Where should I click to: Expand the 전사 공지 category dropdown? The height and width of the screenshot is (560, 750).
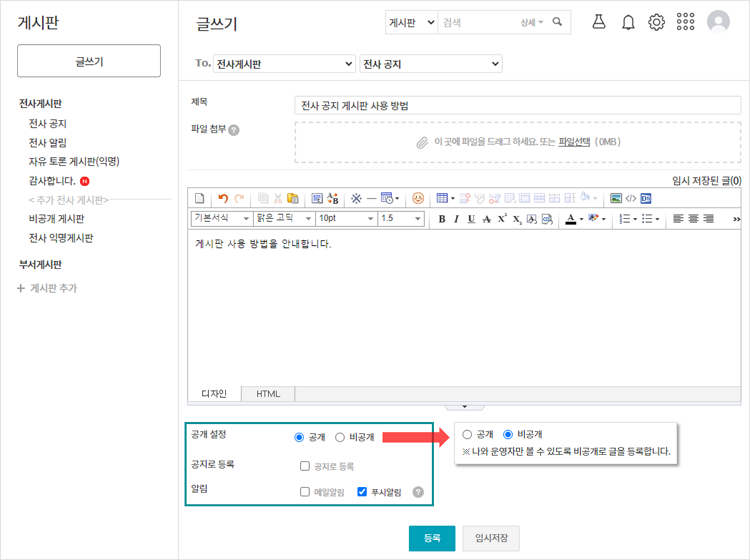pyautogui.click(x=430, y=64)
